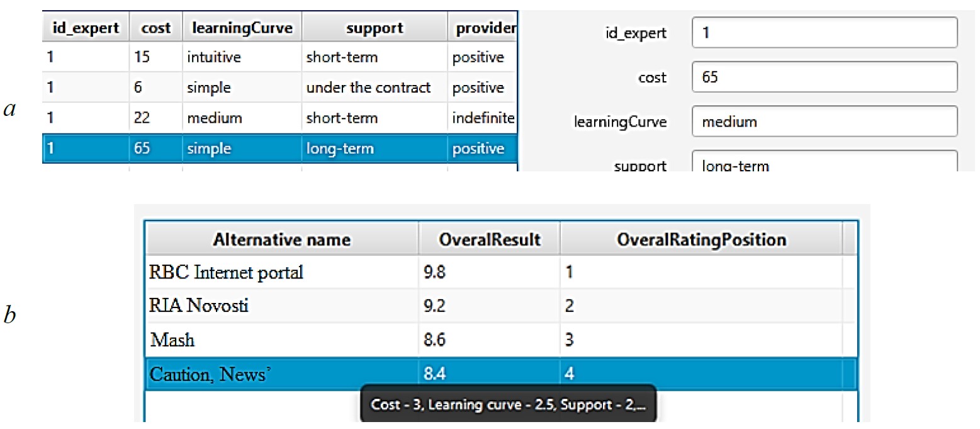
Task: Click the OveralResult column header
Action: [488, 239]
